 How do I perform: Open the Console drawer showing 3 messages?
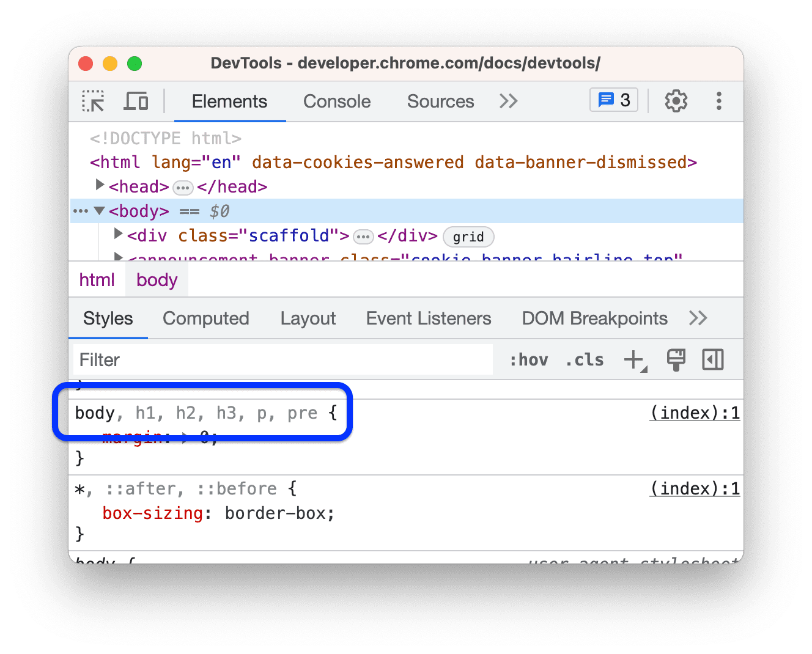click(x=613, y=100)
